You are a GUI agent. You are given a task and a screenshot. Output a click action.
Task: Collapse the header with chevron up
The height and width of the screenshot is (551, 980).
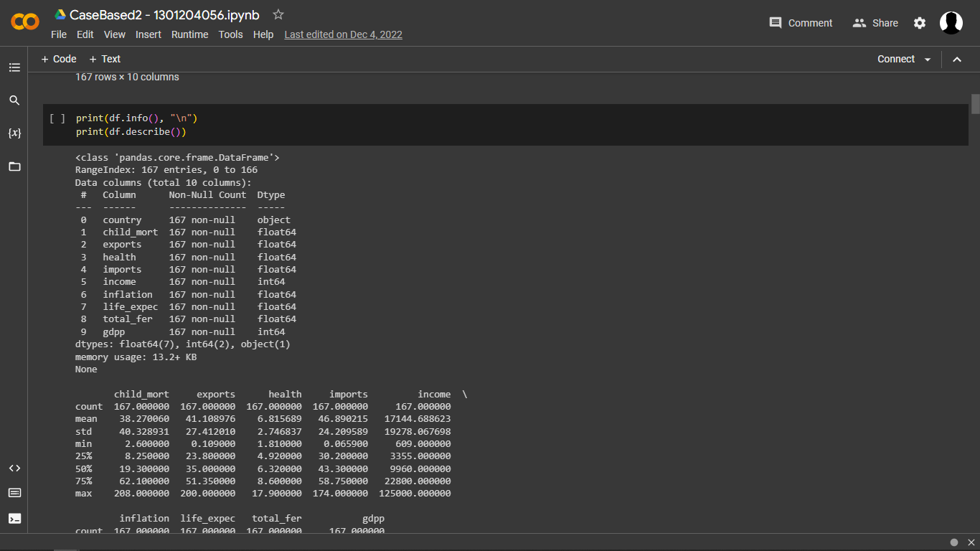click(x=957, y=60)
